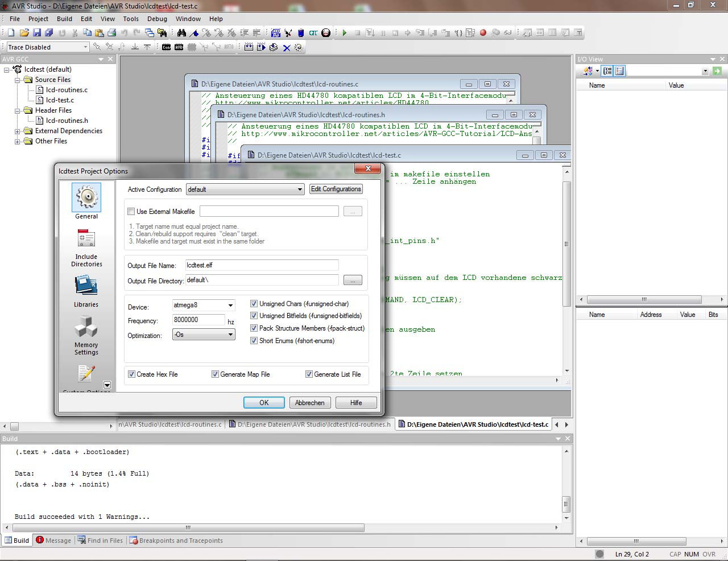Click the Copy toolbar icon
728x561 pixels.
point(87,32)
